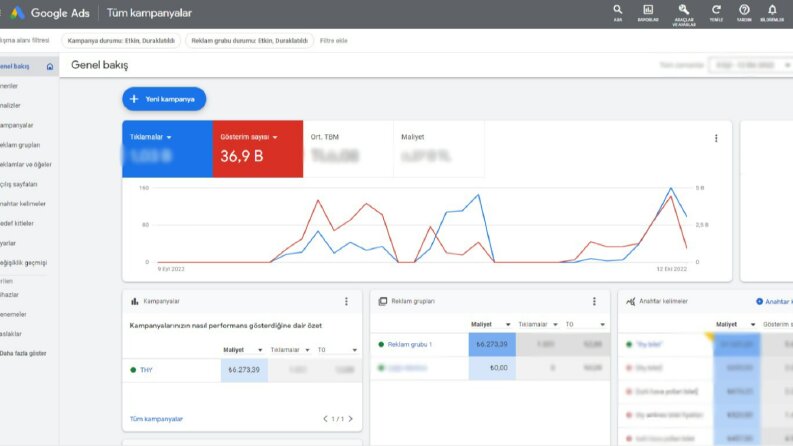Open Reklam grupları in the sidebar
Screen dimensions: 793x446
click(x=20, y=145)
